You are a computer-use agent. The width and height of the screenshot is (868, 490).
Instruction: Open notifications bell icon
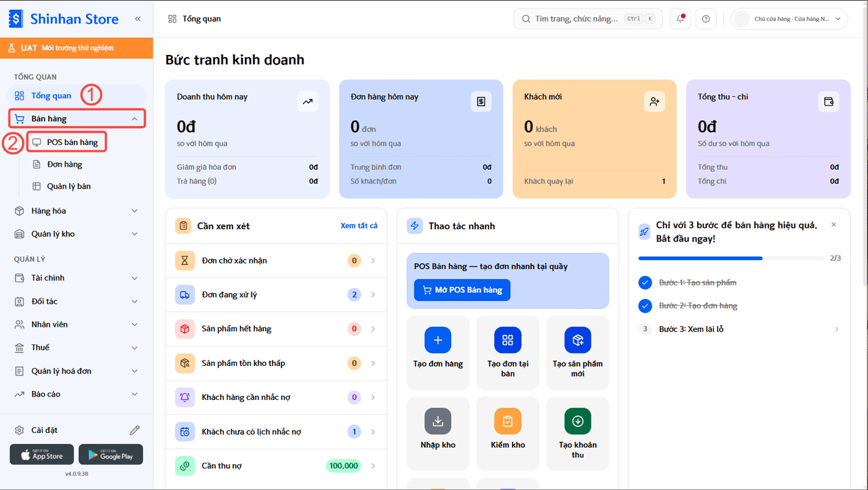(680, 19)
